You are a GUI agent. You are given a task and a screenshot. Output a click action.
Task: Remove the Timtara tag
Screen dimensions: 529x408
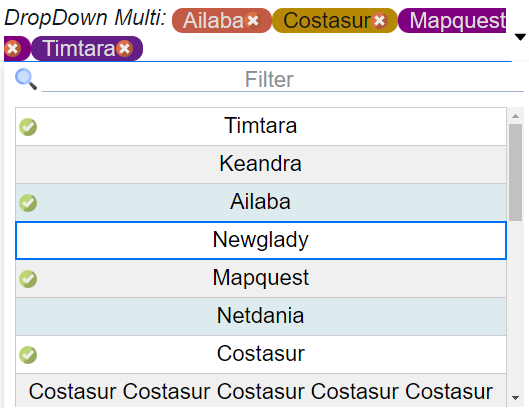coord(124,49)
